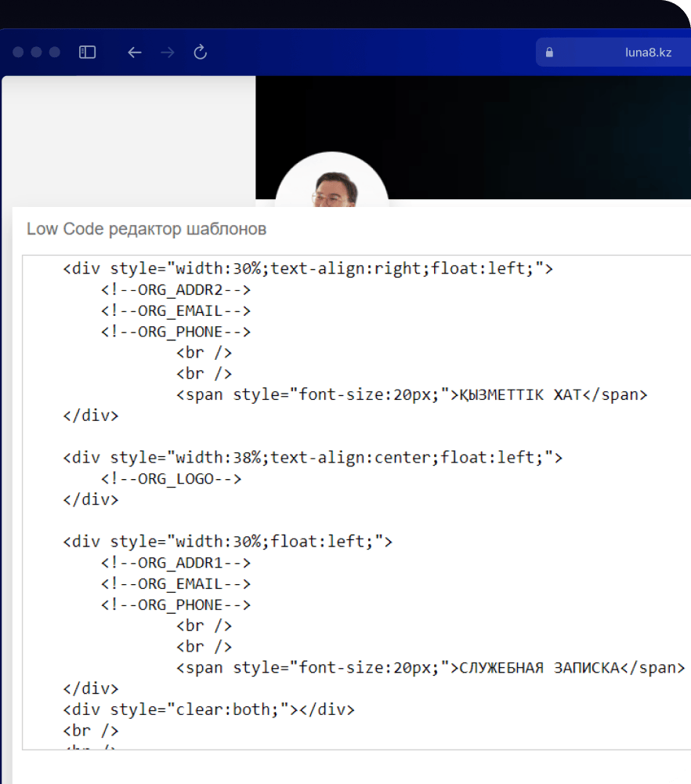Click the div line with width:38%
Viewport: 691px width, 784px height.
coord(312,458)
